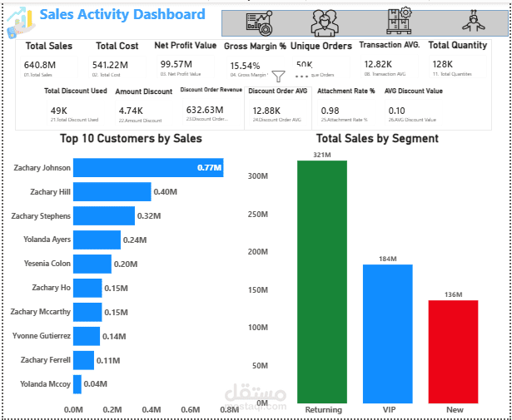512x420 pixels.
Task: Click the 0.04M data label
Action: (x=96, y=384)
